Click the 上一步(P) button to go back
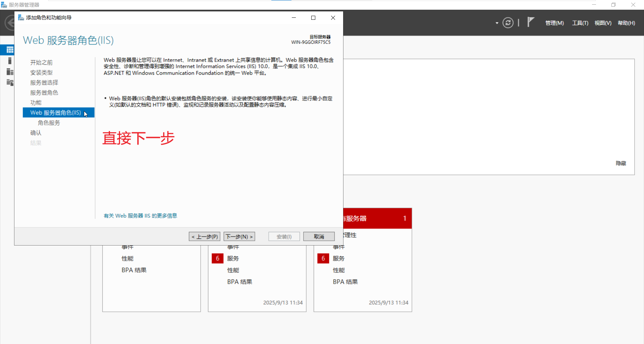This screenshot has height=344, width=644. pos(204,236)
